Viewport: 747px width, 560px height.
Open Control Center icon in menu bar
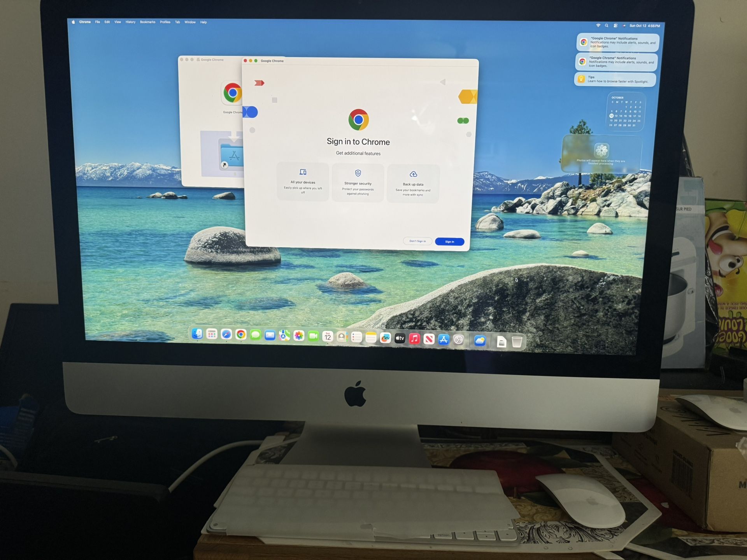coord(615,26)
